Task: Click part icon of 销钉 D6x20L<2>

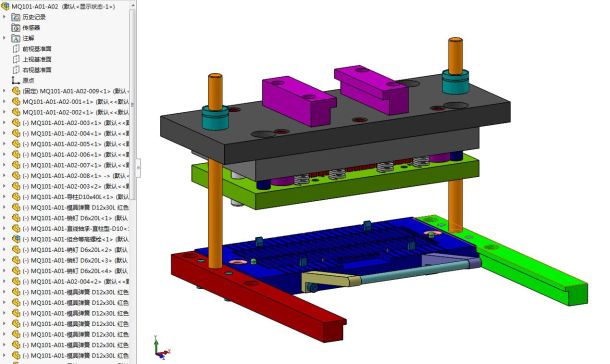Action: point(16,250)
